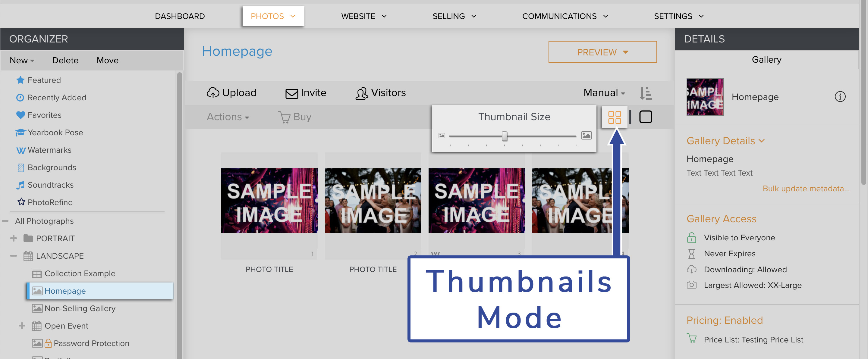Image resolution: width=868 pixels, height=359 pixels.
Task: Collapse the Gallery Details section
Action: coord(762,141)
